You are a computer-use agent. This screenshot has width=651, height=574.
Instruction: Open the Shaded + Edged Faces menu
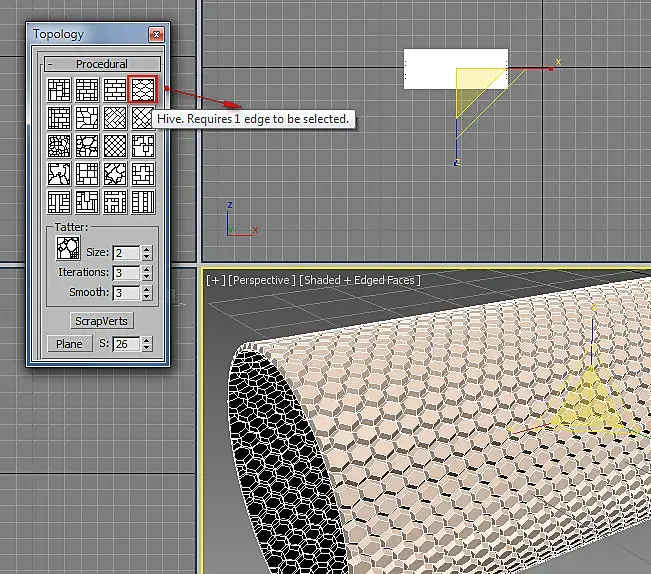click(x=360, y=281)
